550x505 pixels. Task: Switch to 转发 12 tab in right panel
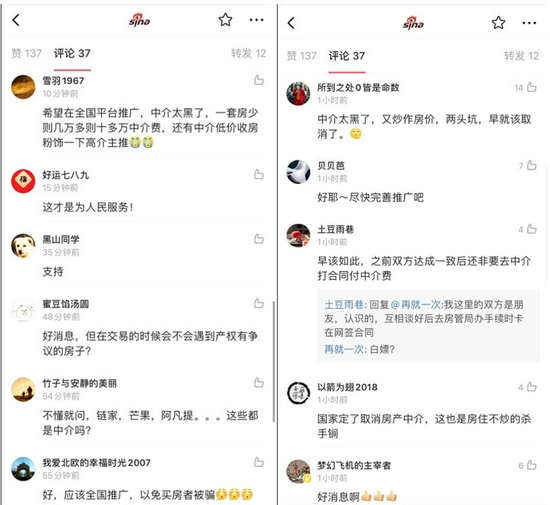pyautogui.click(x=521, y=56)
